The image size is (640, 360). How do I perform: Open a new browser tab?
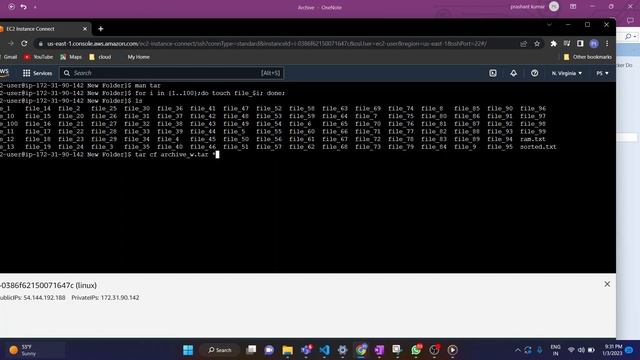(100, 29)
